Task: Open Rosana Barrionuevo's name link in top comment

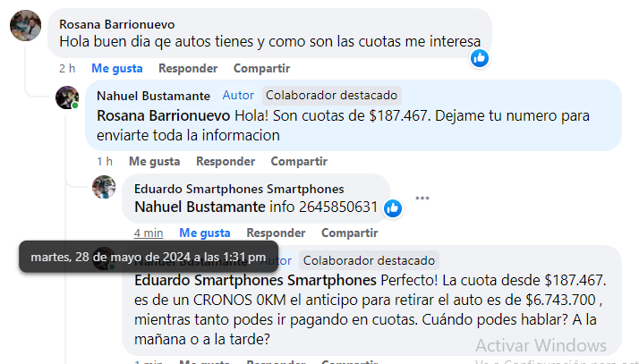Action: (x=117, y=24)
